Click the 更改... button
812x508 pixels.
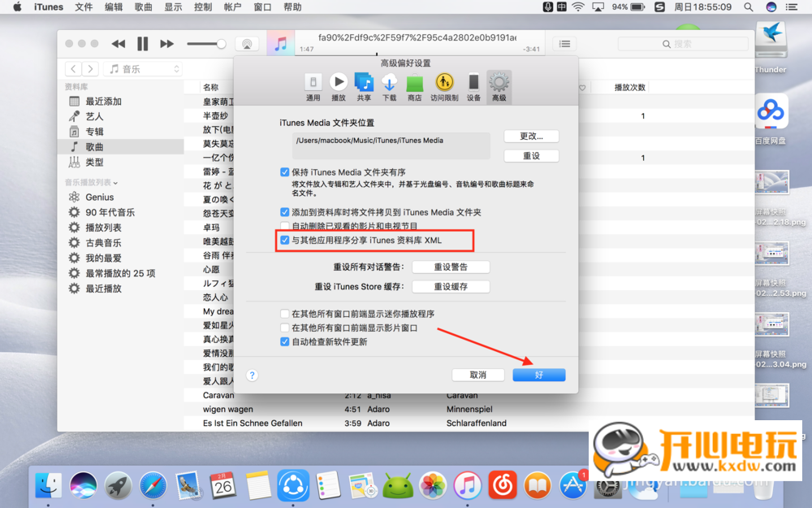click(531, 136)
